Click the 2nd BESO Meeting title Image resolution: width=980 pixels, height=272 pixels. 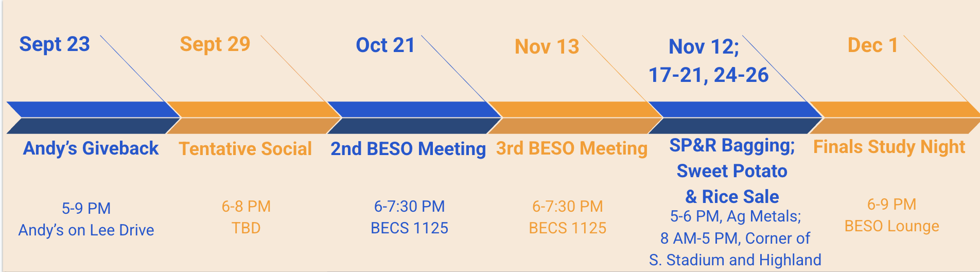coord(408,149)
